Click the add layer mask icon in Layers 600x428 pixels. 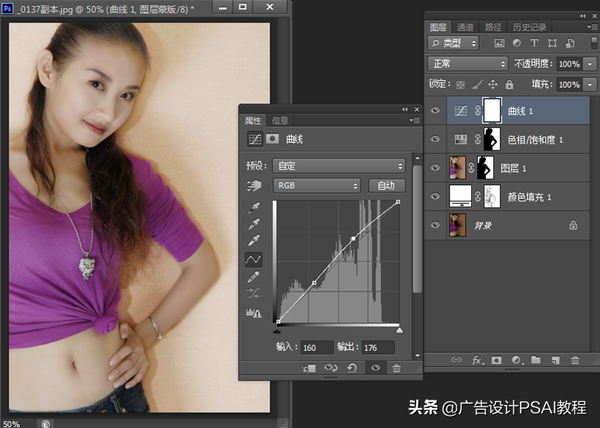point(497,358)
